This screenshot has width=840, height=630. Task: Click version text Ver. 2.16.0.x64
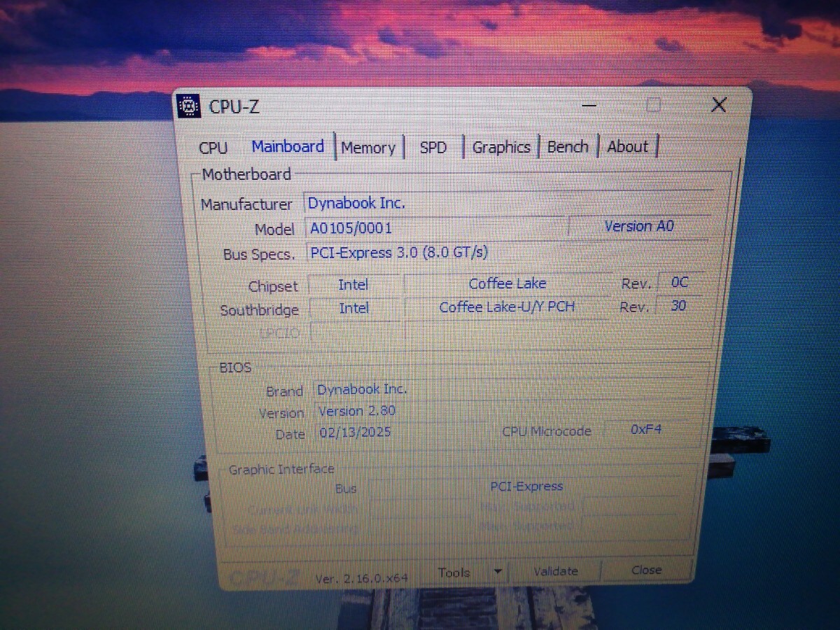361,579
